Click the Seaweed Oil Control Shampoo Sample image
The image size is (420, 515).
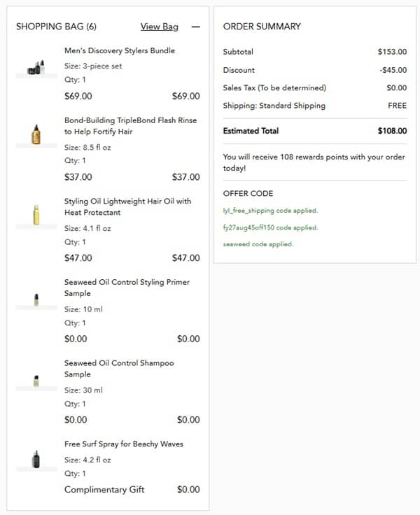coord(36,381)
